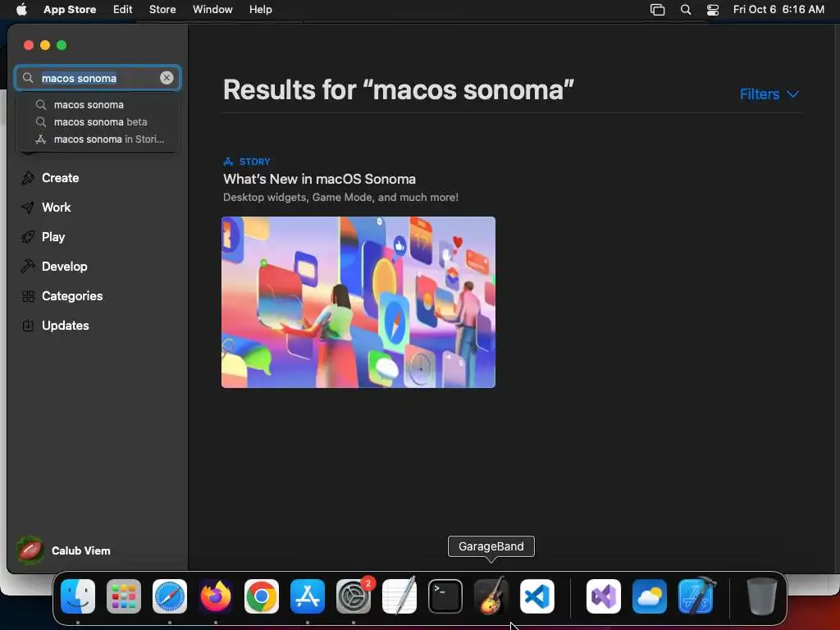840x630 pixels.
Task: Open the Edit menu
Action: (123, 10)
